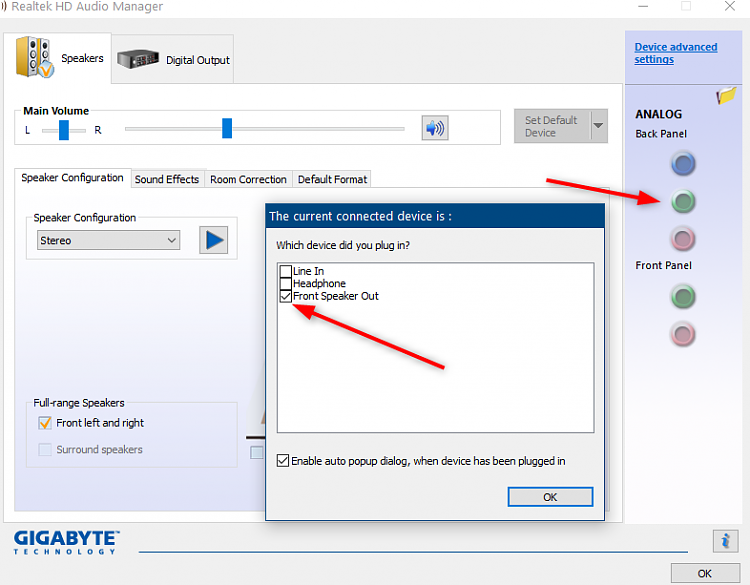Play speaker test with blue triangle button
The image size is (750, 585).
coord(213,240)
